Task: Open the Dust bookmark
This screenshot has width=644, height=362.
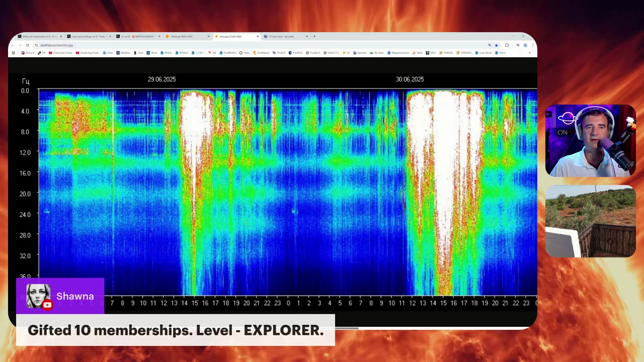Action: 138,52
